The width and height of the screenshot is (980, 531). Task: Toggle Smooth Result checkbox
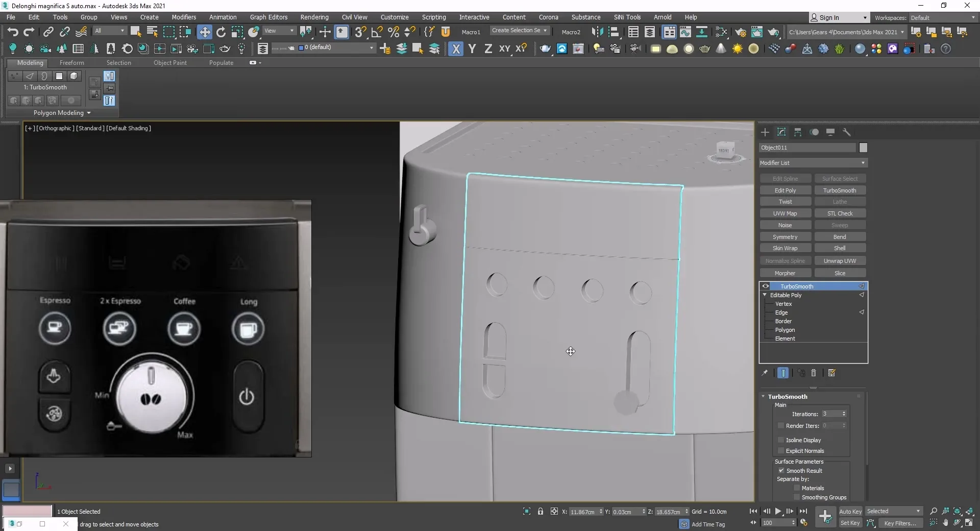coord(781,471)
